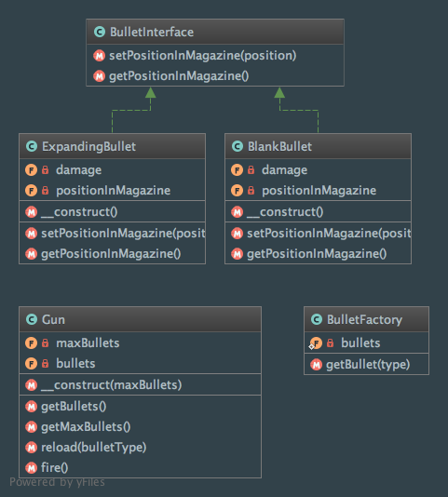Click method icon of BlankBullet __construct()
The image size is (448, 497).
[x=237, y=211]
